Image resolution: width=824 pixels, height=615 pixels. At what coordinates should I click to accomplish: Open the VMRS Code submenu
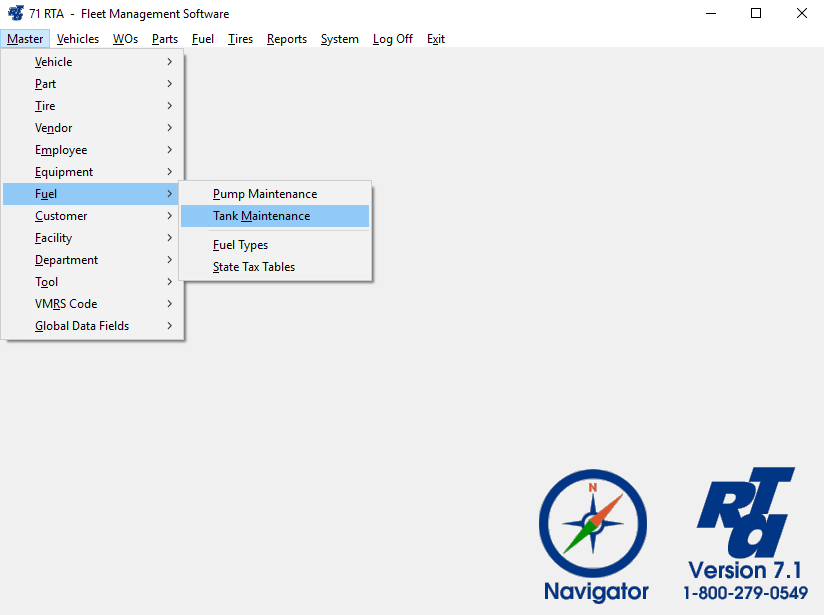tap(66, 304)
